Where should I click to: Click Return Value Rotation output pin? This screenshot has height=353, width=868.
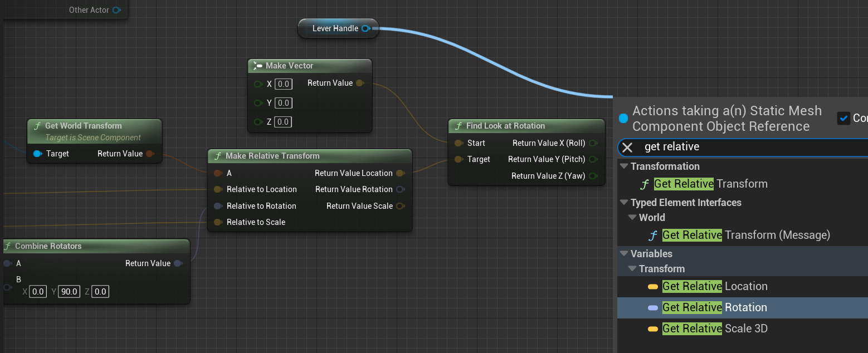tap(400, 189)
